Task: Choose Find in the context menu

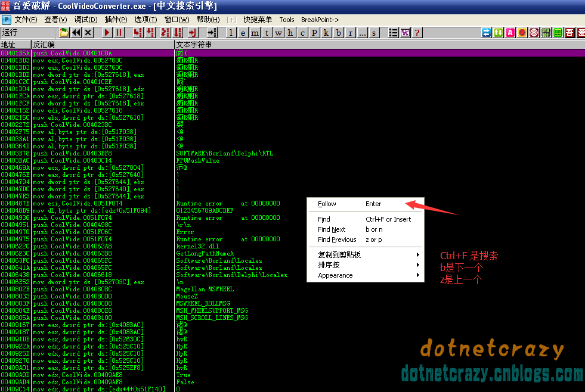Action: point(365,219)
